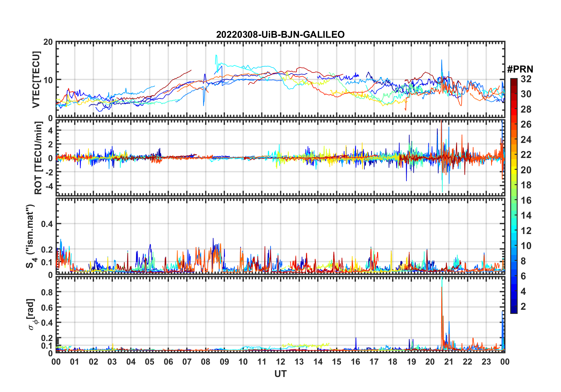This screenshot has width=561, height=392.
Task: Click x-axis hour tick label 17
Action: tap(374, 362)
